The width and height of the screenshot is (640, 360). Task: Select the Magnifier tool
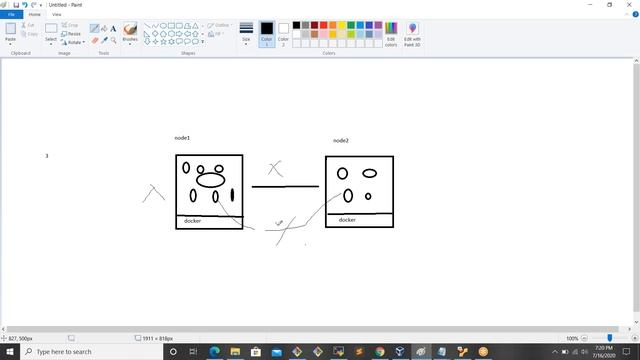tap(113, 40)
